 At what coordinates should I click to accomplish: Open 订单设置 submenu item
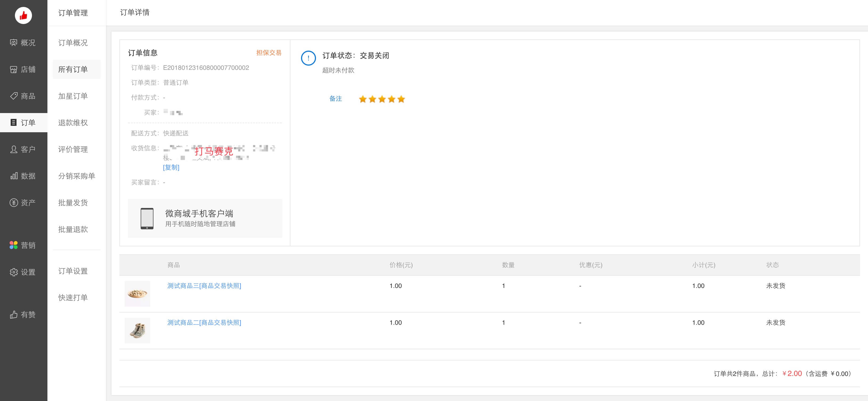(73, 271)
